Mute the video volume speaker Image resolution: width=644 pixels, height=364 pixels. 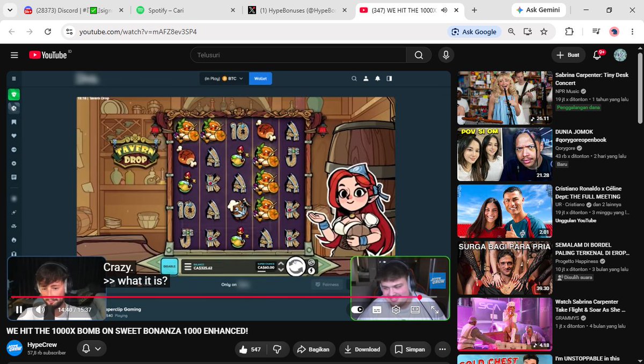pyautogui.click(x=41, y=310)
